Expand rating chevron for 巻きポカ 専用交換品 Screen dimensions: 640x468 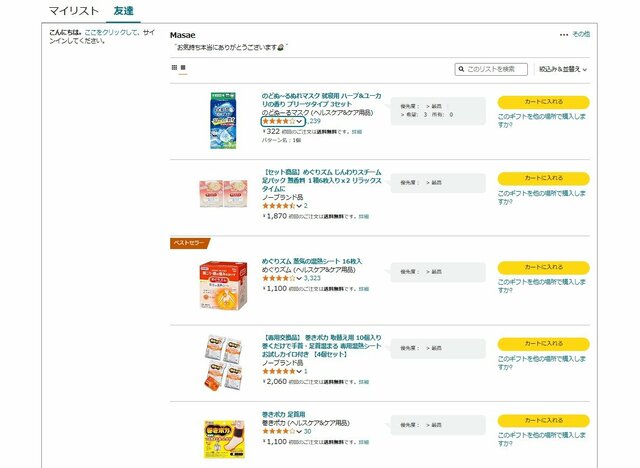[299, 371]
